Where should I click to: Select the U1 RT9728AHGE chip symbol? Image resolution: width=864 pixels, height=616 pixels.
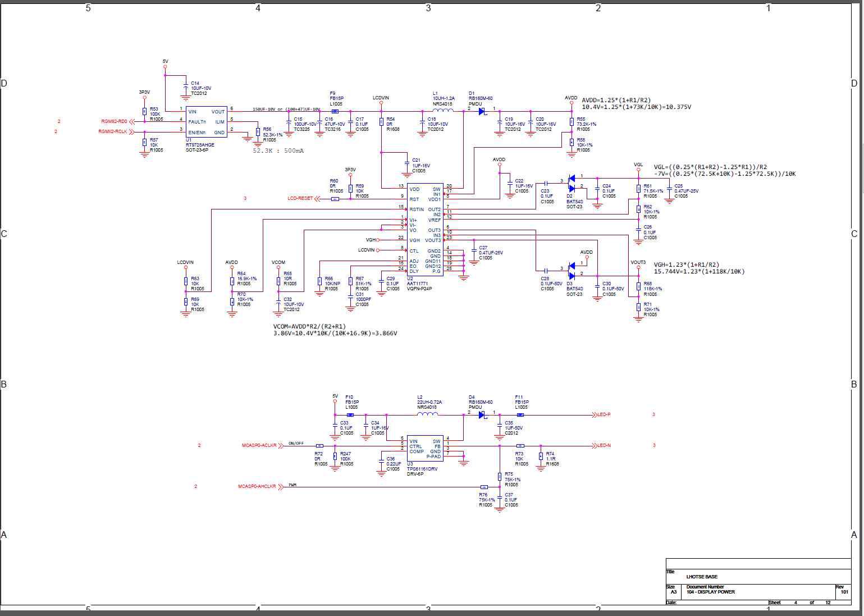[207, 121]
